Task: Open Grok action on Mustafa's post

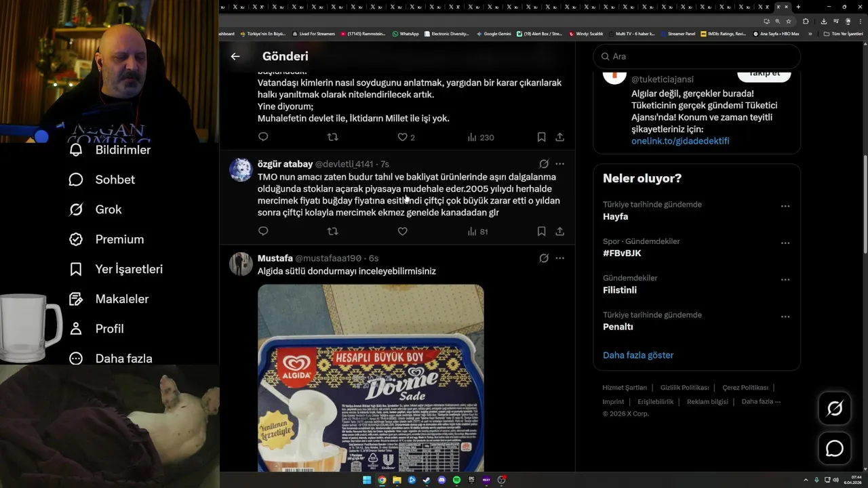Action: pyautogui.click(x=544, y=258)
